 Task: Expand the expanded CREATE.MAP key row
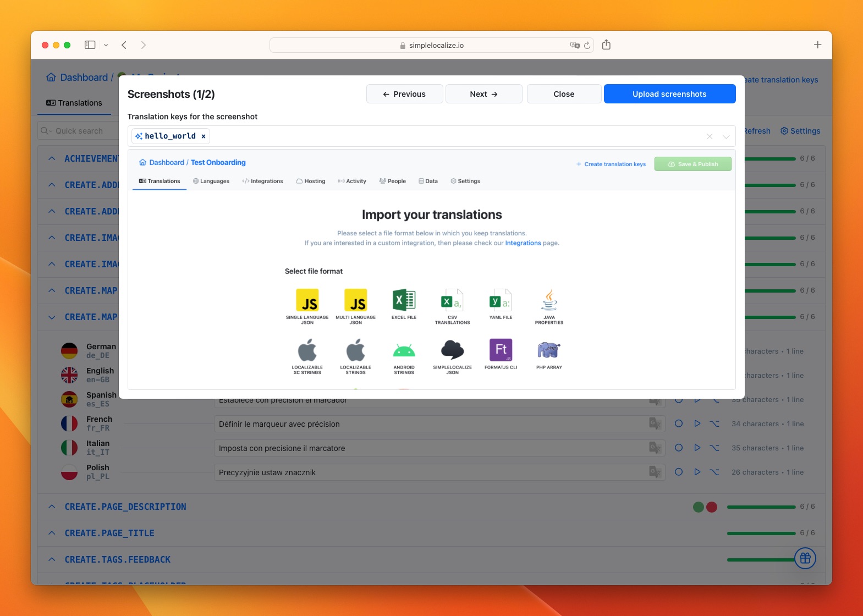click(52, 317)
